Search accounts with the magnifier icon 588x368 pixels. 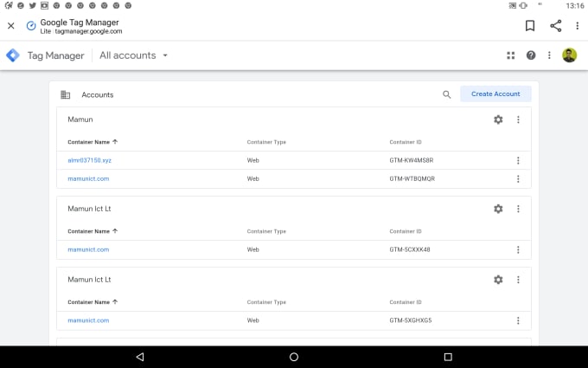pyautogui.click(x=447, y=94)
